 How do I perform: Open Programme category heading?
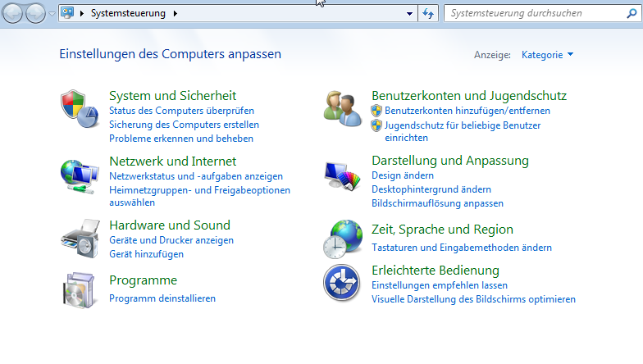click(143, 280)
